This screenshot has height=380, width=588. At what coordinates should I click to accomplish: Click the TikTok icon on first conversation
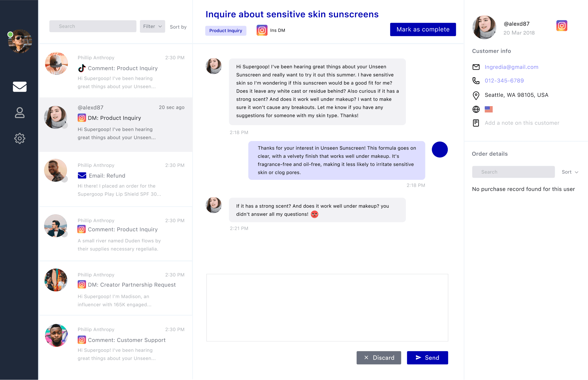coord(82,68)
